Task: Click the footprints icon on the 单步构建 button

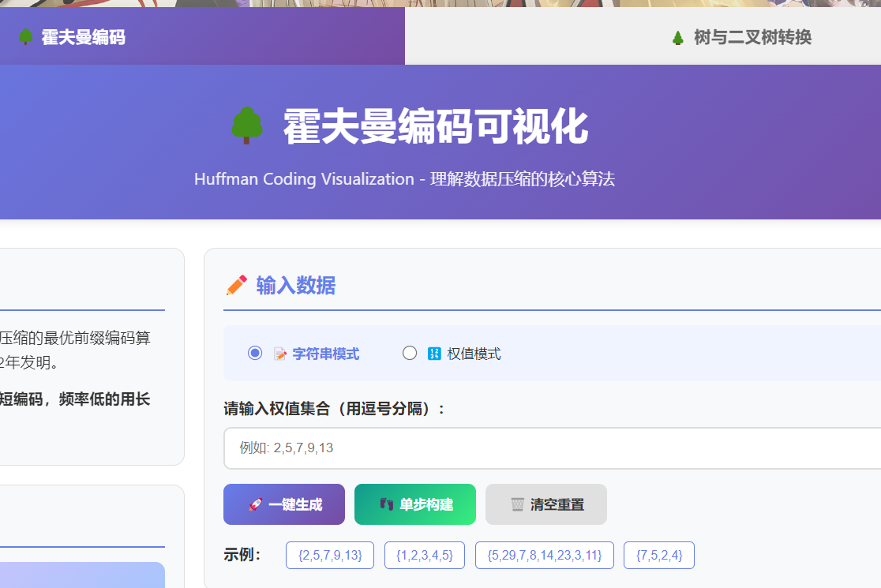Action: (x=388, y=504)
